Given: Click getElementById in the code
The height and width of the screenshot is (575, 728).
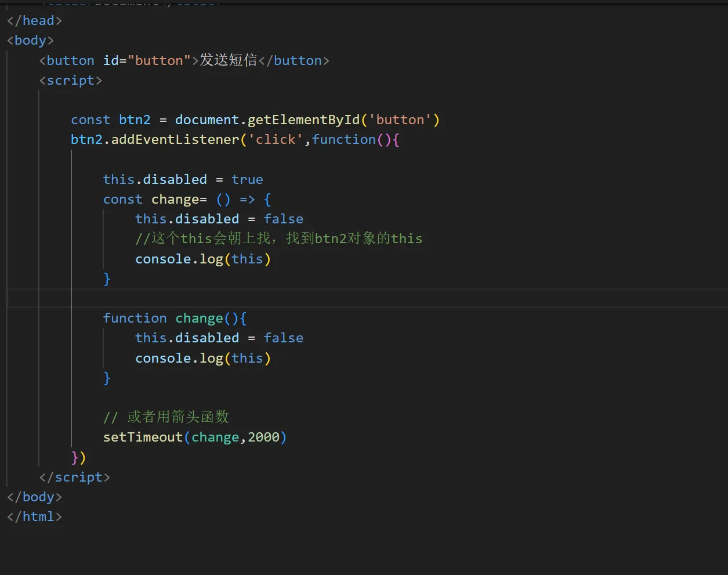Looking at the screenshot, I should pyautogui.click(x=304, y=120).
